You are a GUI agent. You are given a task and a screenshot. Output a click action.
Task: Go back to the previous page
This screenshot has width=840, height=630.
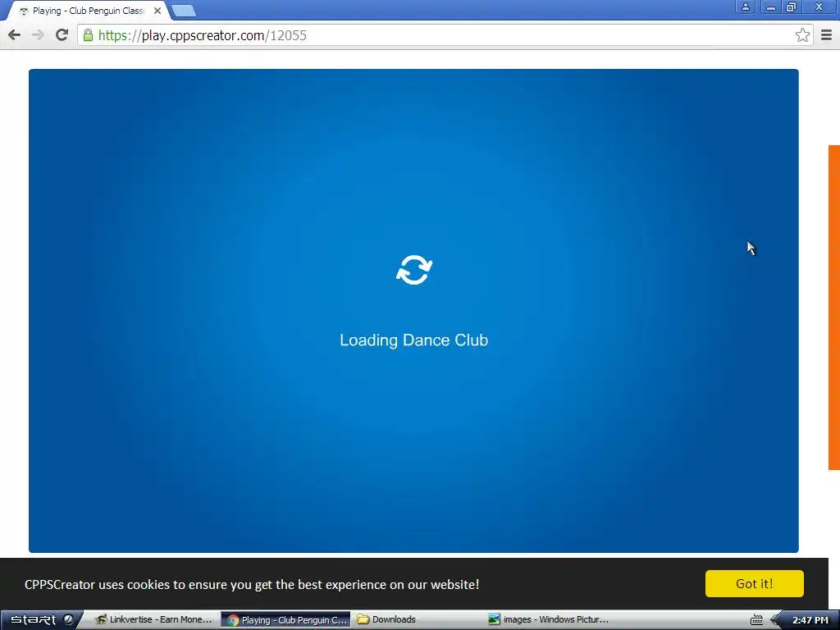tap(15, 35)
